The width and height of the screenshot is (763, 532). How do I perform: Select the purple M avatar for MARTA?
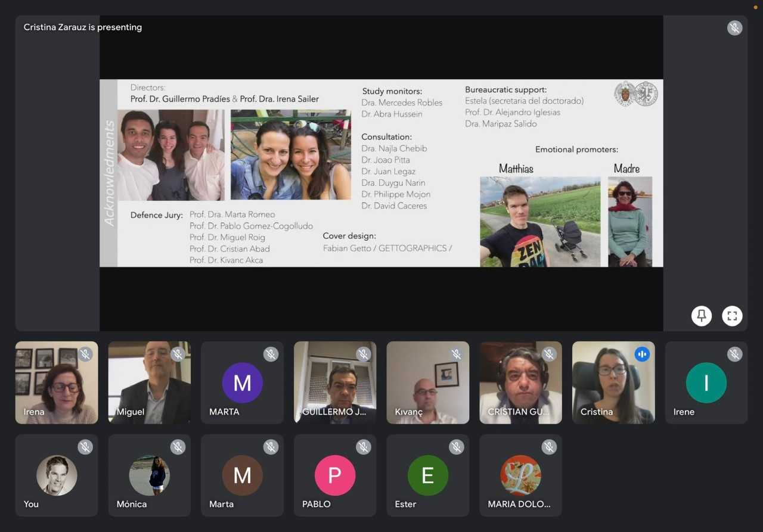242,382
